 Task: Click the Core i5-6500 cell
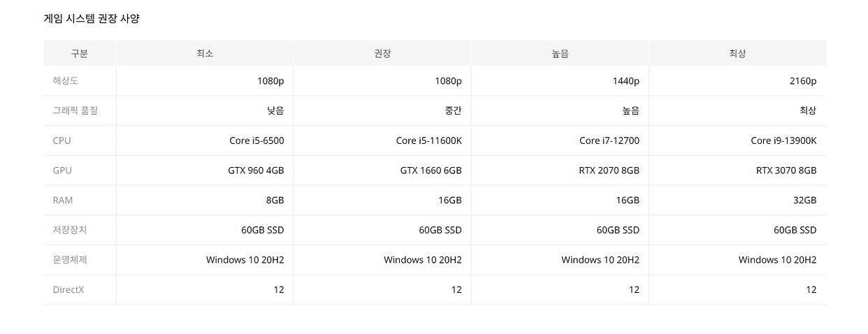(x=256, y=140)
